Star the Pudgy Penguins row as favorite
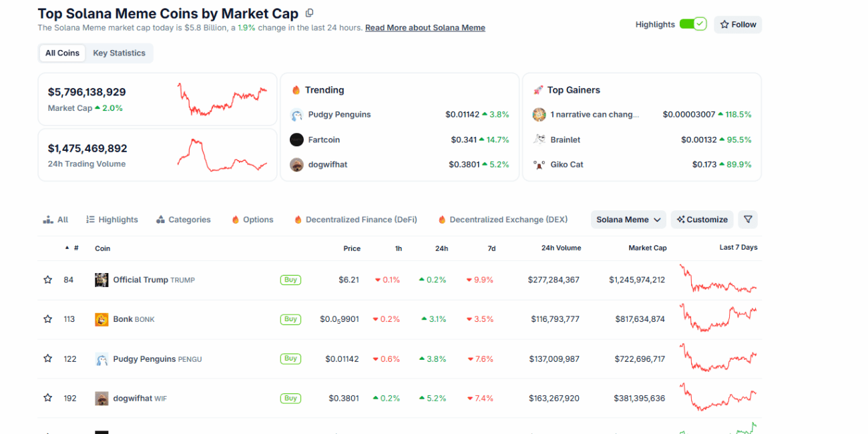Image resolution: width=868 pixels, height=434 pixels. [x=48, y=359]
